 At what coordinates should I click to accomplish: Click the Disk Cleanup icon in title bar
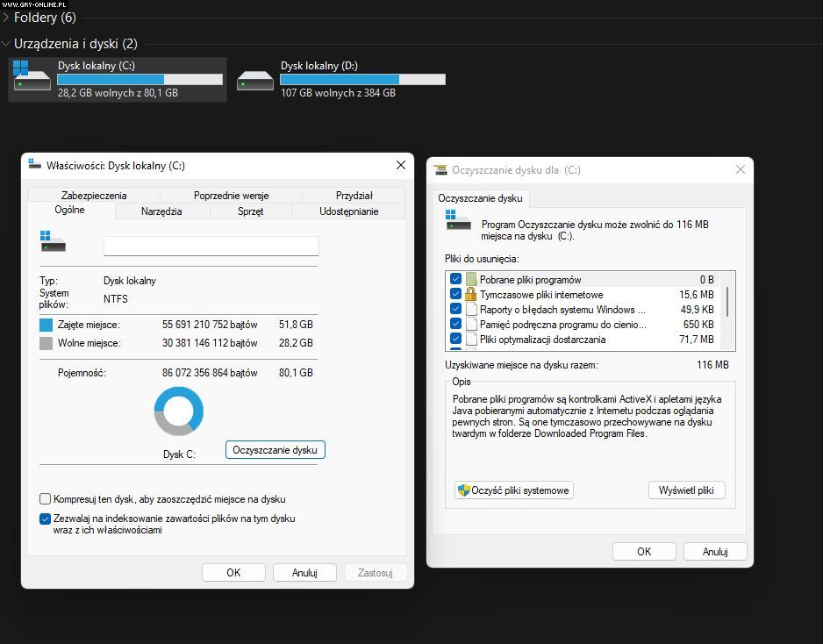[x=440, y=170]
